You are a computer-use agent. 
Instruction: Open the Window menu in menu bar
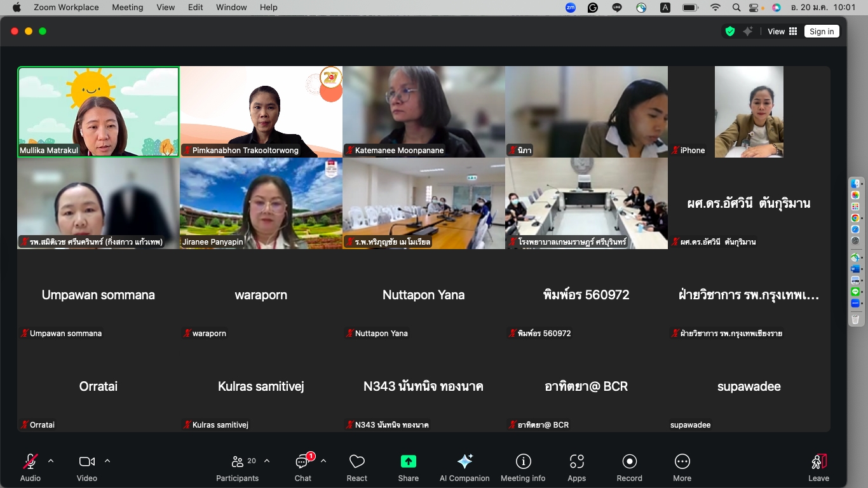[231, 8]
